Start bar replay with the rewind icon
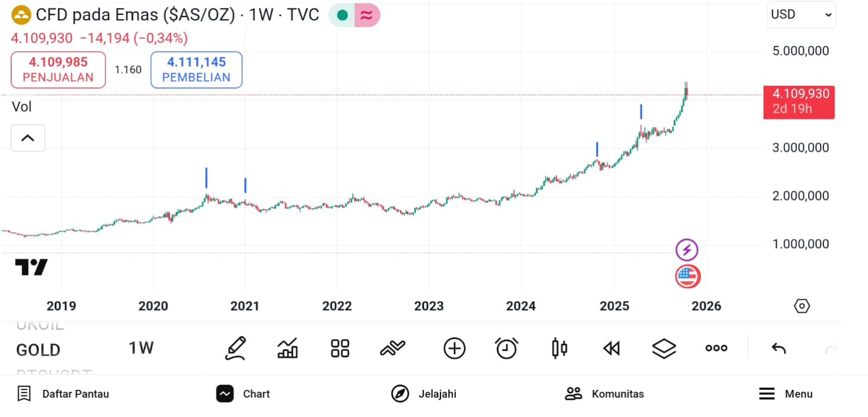868x417 pixels. point(611,348)
